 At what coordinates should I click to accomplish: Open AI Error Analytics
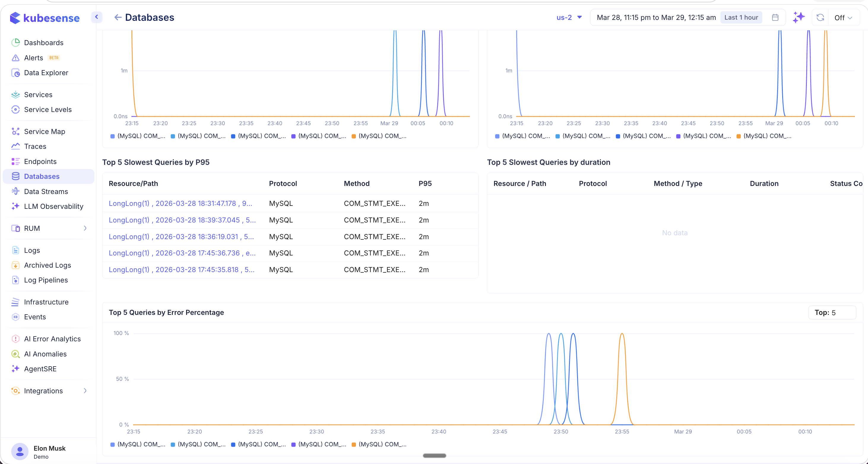52,339
